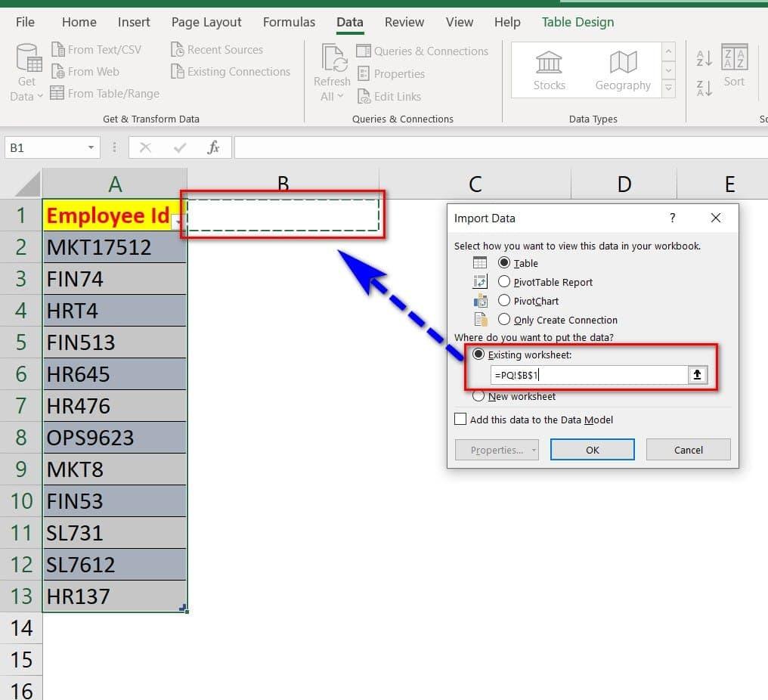Switch to the Table Design tab
The width and height of the screenshot is (768, 700).
pyautogui.click(x=577, y=22)
